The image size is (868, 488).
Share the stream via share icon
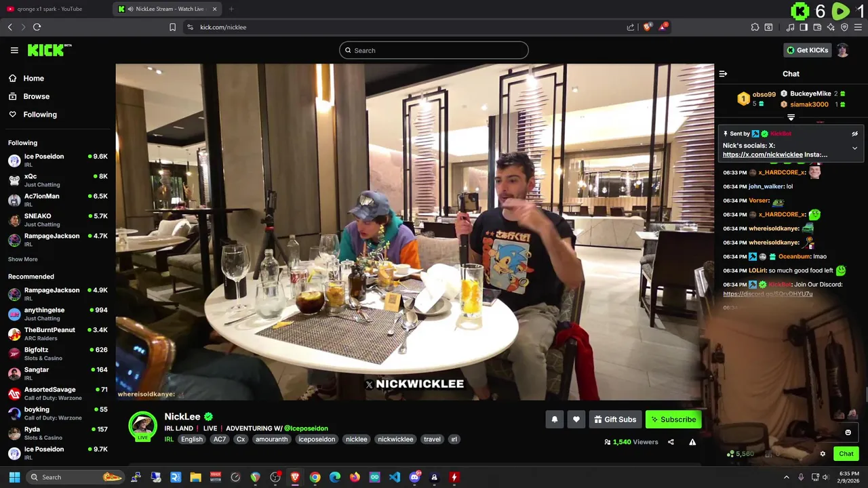click(671, 442)
